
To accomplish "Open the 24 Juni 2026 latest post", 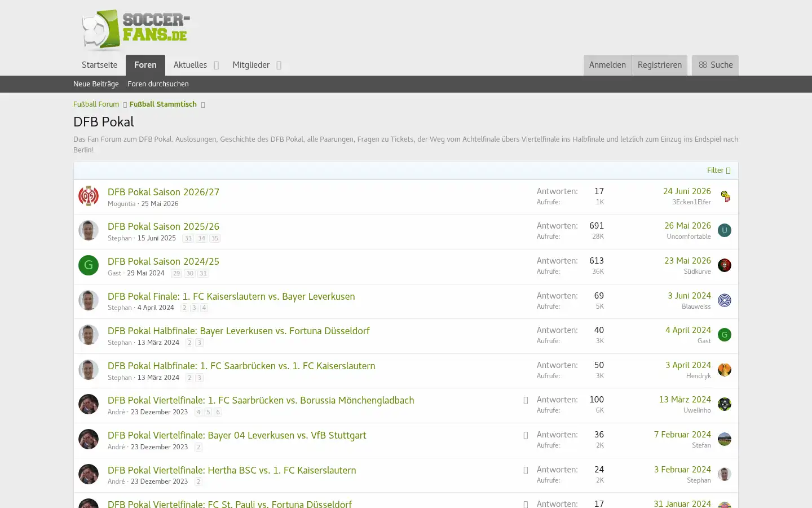I will [x=687, y=191].
